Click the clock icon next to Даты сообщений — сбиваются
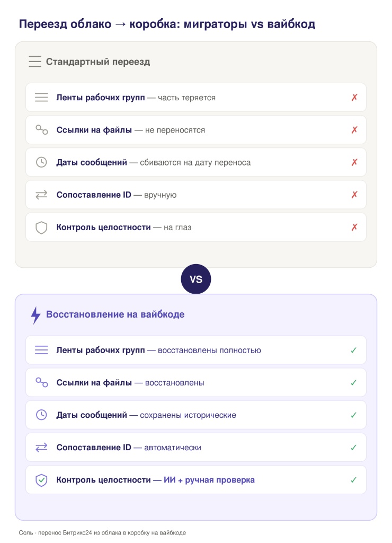392x543 pixels. (x=41, y=162)
